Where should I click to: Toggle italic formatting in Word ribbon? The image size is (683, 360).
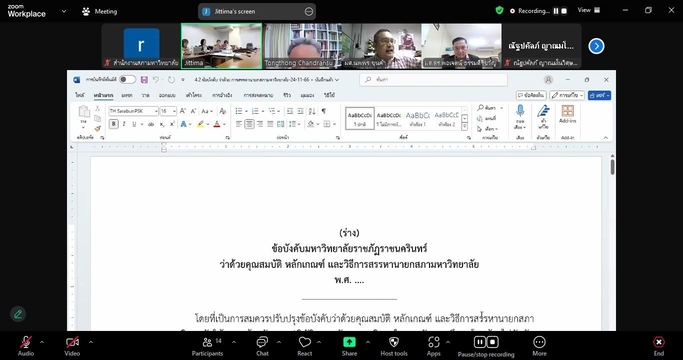pos(124,124)
